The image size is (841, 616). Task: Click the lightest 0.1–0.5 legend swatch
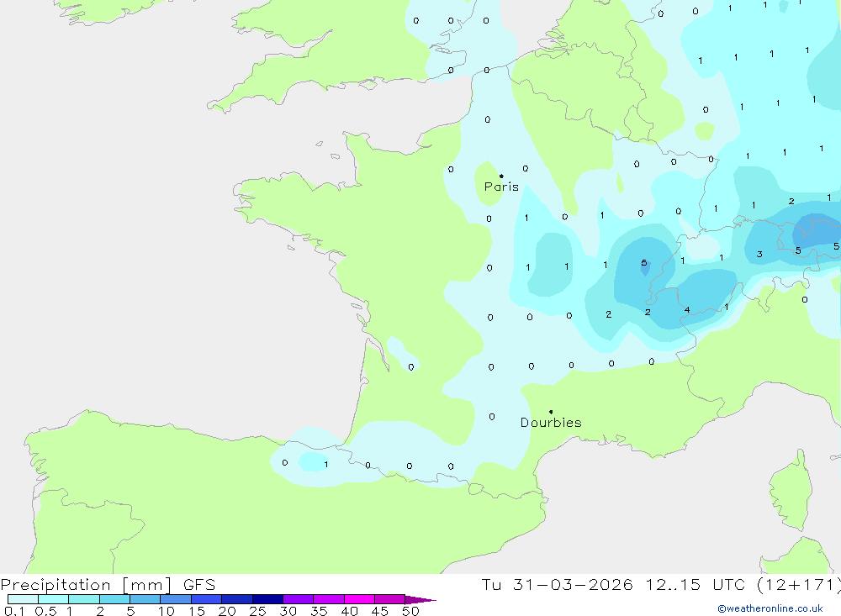coord(23,599)
